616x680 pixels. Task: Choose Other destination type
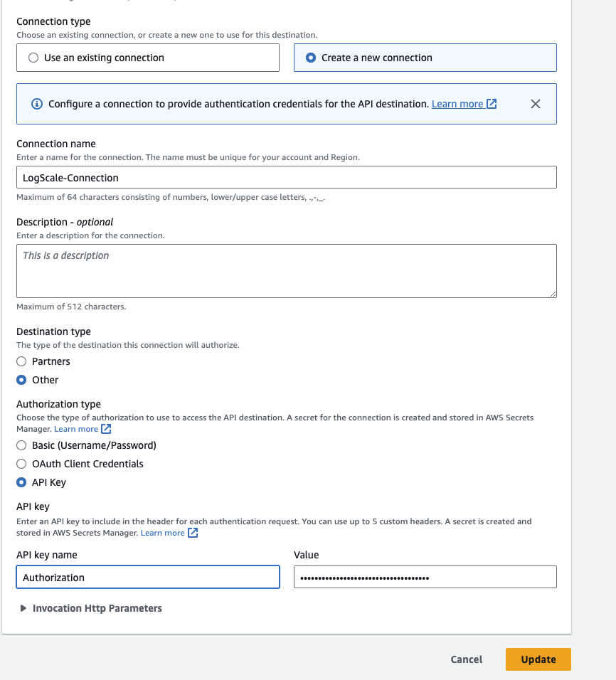click(x=21, y=380)
